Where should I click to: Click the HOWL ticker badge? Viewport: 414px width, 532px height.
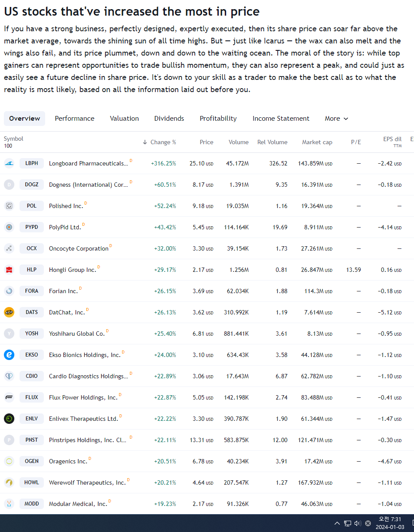(x=32, y=482)
